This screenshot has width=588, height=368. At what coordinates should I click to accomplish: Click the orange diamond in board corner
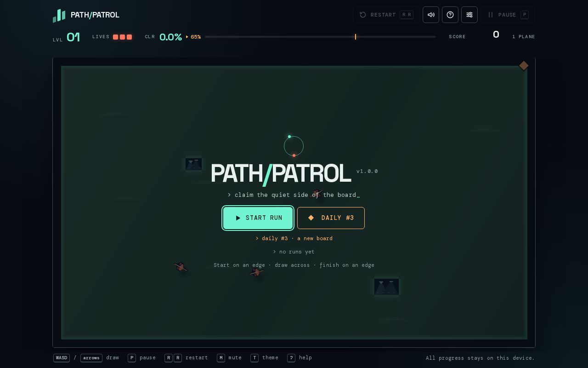[524, 66]
